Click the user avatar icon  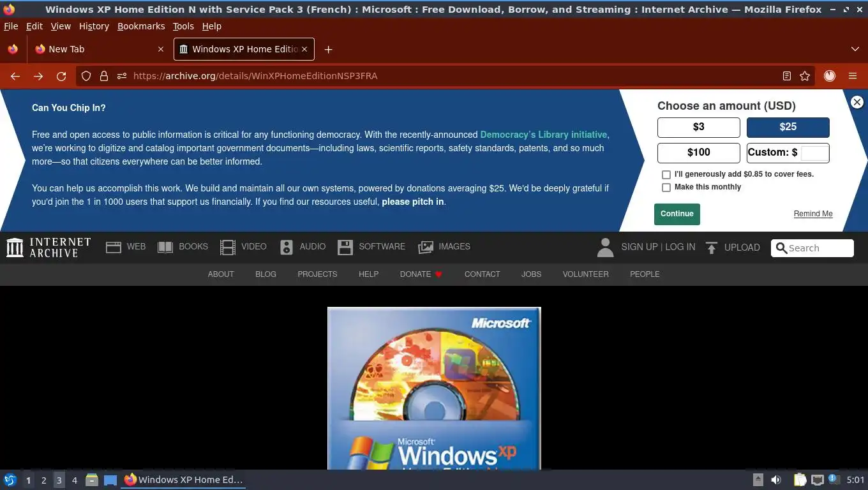605,248
